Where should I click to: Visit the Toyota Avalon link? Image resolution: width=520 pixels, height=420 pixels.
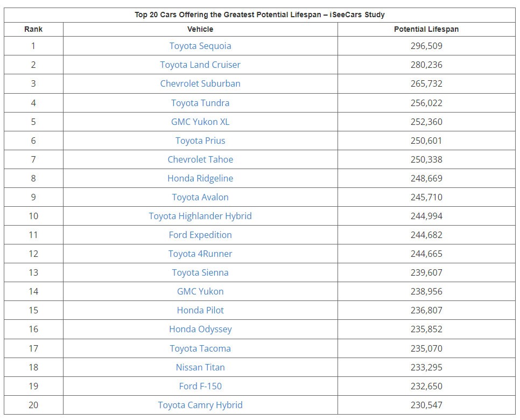click(200, 197)
